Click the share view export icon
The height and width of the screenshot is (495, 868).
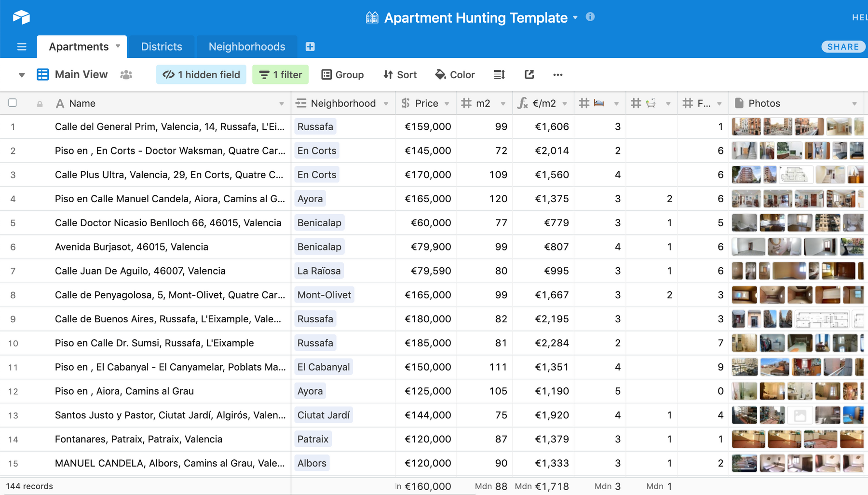click(x=529, y=75)
